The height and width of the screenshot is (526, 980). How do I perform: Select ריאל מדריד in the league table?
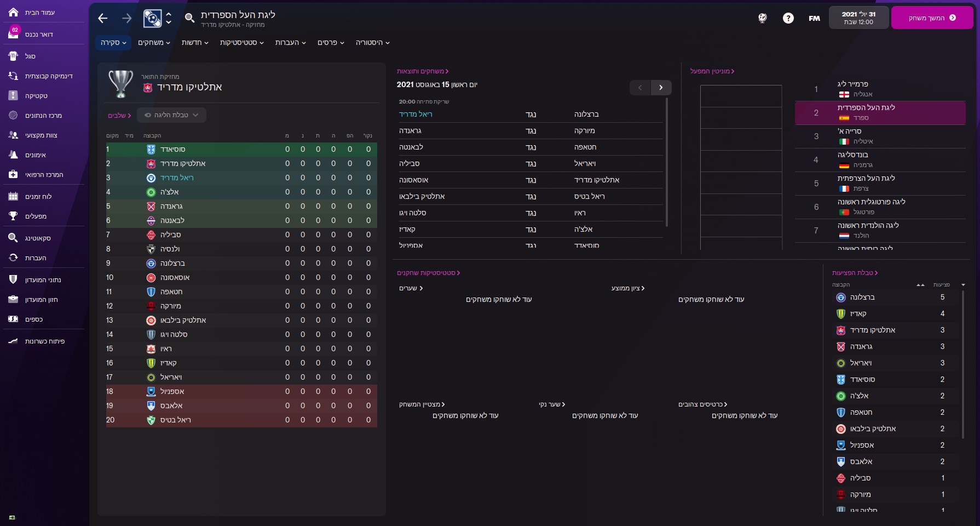[241, 178]
